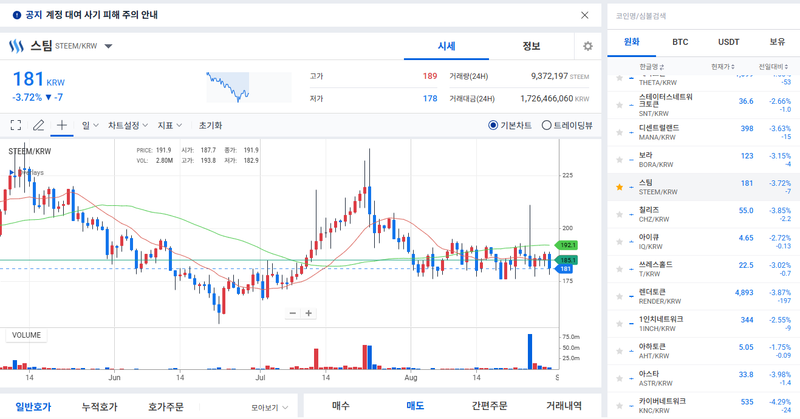The width and height of the screenshot is (800, 419).
Task: Select the 아이큐 IQ/KRW row
Action: tap(704, 241)
